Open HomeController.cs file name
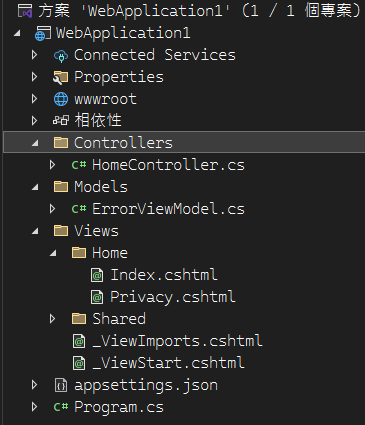This screenshot has height=425, width=365. (x=168, y=165)
